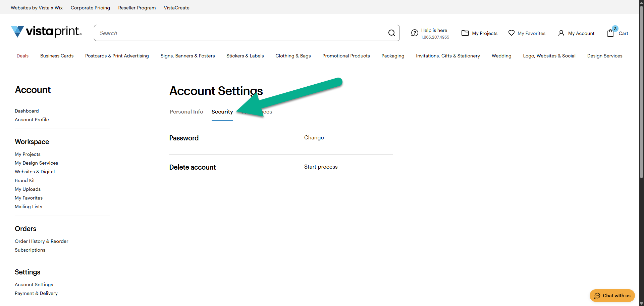Open Clothing & Bags menu
The image size is (644, 306).
pyautogui.click(x=293, y=56)
